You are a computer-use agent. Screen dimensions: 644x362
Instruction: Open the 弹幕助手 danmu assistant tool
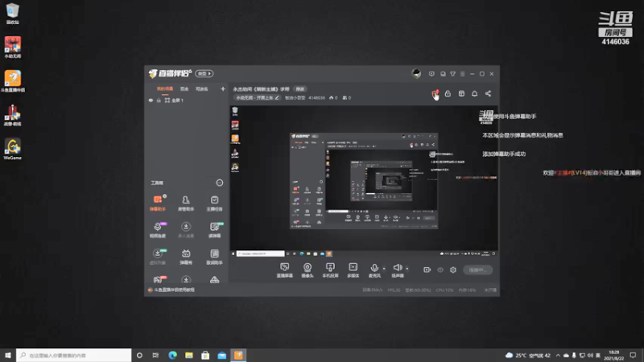coord(157,203)
